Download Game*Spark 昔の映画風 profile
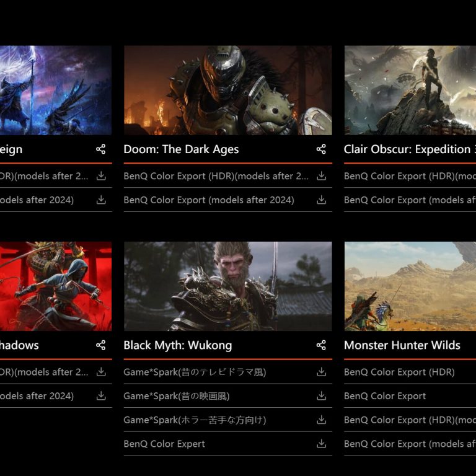476x476 pixels. (321, 396)
